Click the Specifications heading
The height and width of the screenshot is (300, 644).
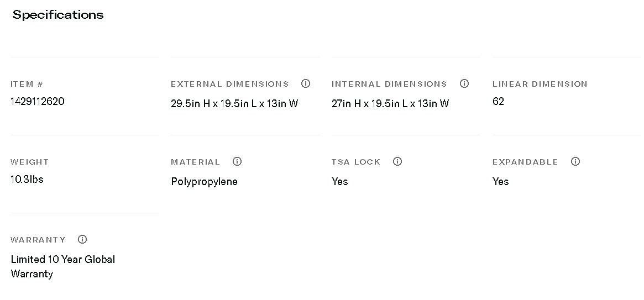pos(58,15)
